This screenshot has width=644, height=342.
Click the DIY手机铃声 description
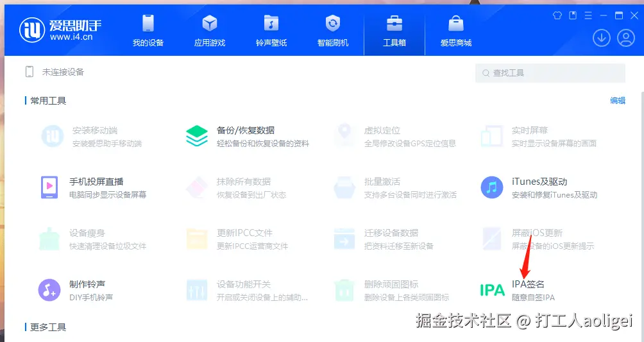91,297
